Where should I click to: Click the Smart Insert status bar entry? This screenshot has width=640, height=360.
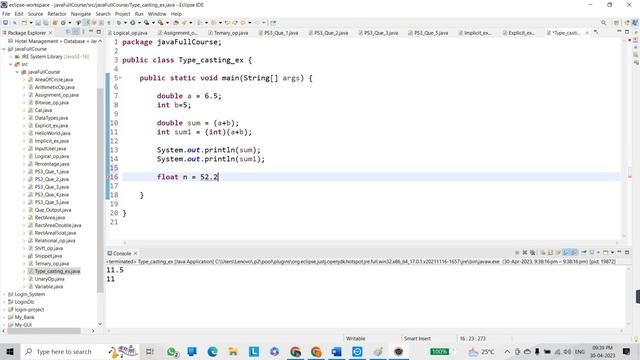[x=417, y=338]
